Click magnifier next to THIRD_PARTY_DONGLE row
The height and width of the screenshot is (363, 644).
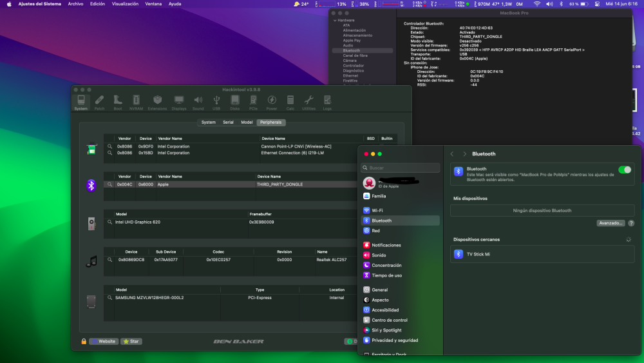coord(109,184)
